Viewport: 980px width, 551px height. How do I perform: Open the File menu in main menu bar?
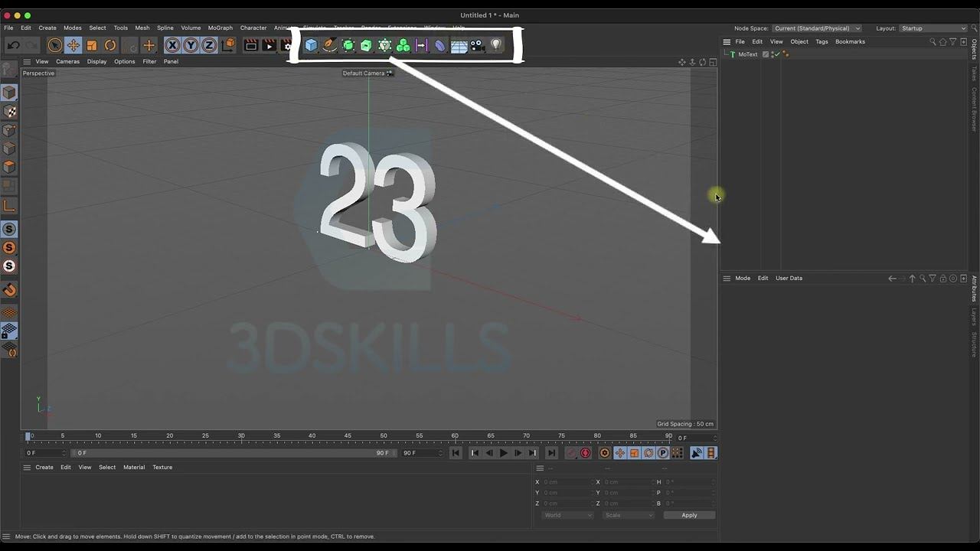click(x=8, y=28)
